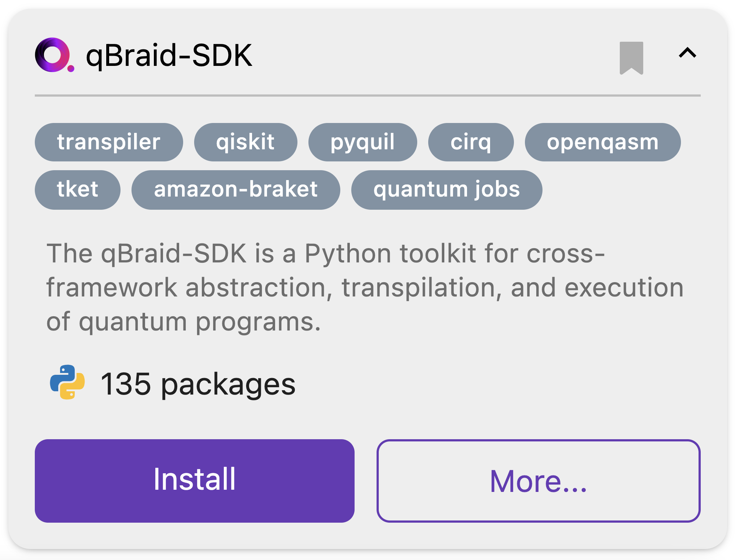
Task: Collapse the qBraid-SDK card
Action: [688, 54]
